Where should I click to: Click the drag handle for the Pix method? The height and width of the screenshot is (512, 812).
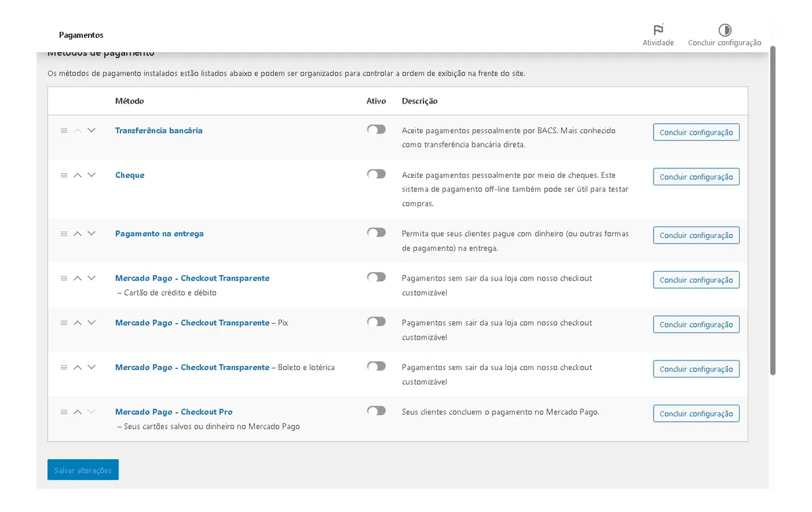[64, 323]
